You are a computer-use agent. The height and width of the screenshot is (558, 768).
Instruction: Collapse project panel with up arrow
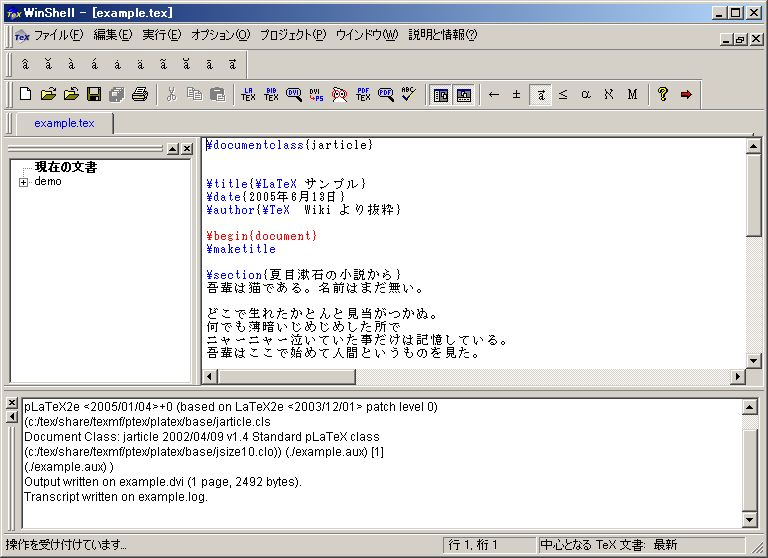click(x=173, y=149)
